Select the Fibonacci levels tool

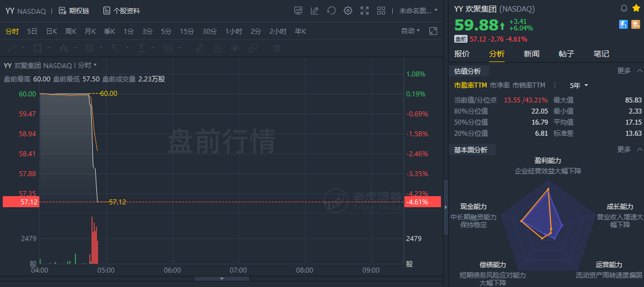(x=90, y=48)
